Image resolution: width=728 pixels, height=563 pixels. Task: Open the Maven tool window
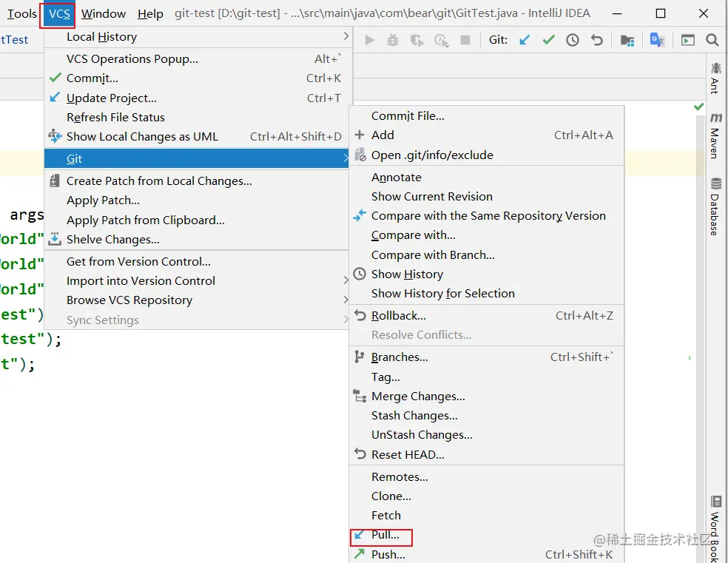pos(715,135)
